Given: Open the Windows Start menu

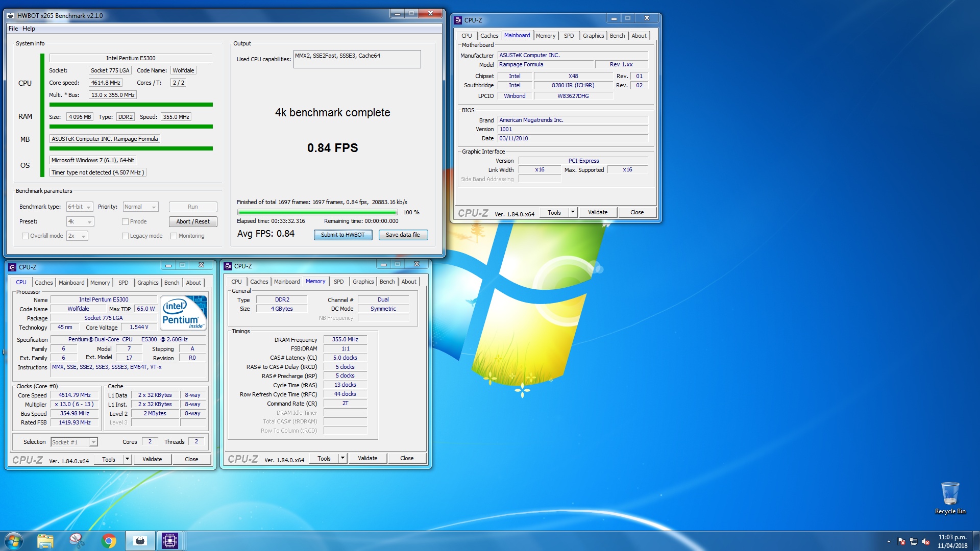Looking at the screenshot, I should (x=14, y=541).
